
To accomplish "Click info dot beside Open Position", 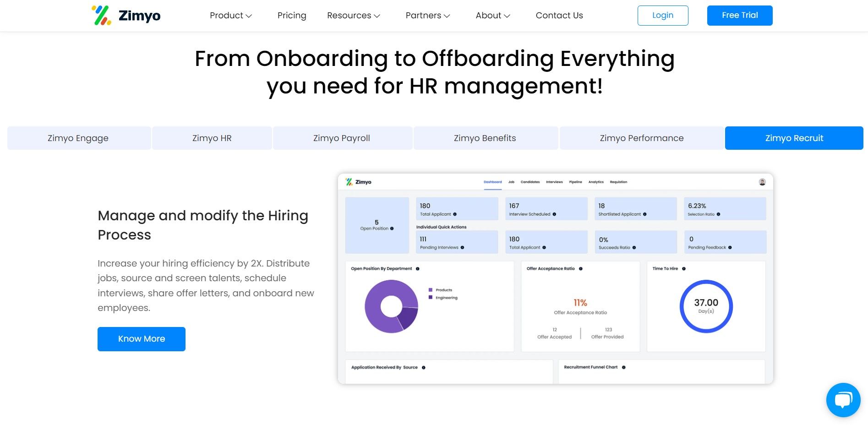I will point(392,229).
